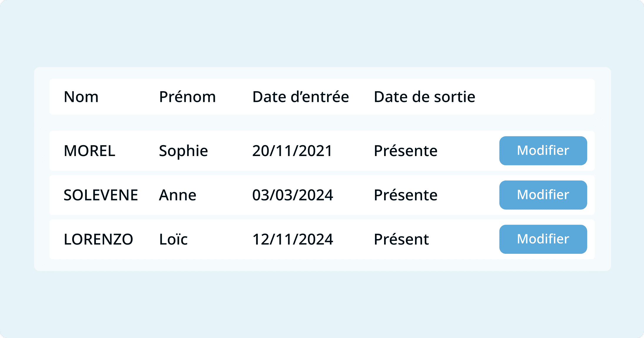Click entry date 20/11/2021
Viewport: 644px width, 338px height.
[292, 151]
